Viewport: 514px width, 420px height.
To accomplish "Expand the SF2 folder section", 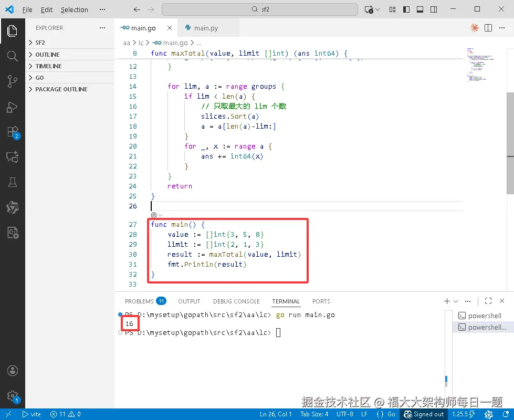I will 70,43.
